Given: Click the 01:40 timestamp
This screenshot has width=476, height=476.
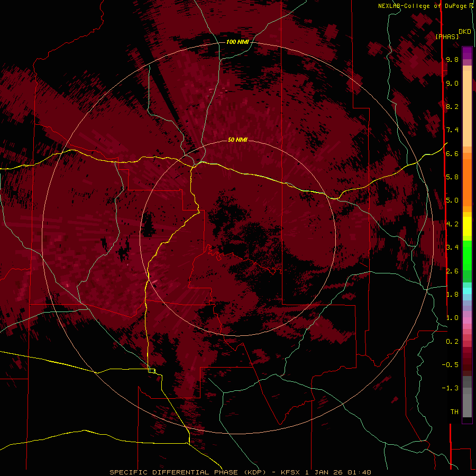Looking at the screenshot, I should (x=360, y=472).
